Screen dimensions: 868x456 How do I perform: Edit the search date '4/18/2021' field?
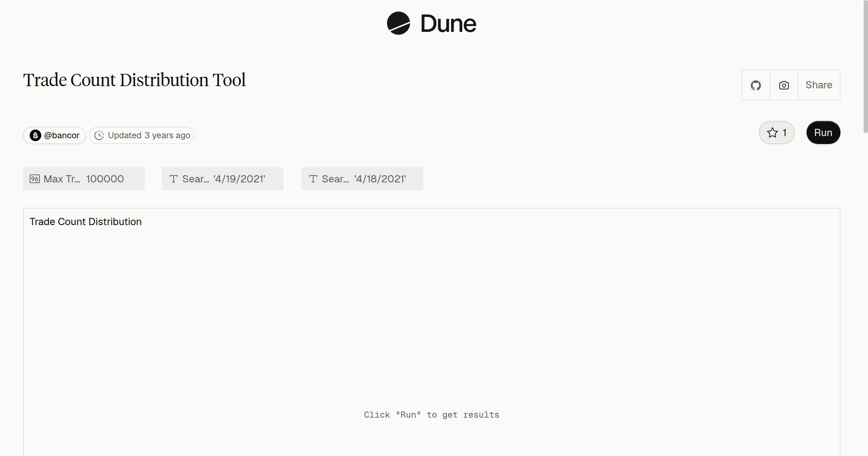pos(362,179)
